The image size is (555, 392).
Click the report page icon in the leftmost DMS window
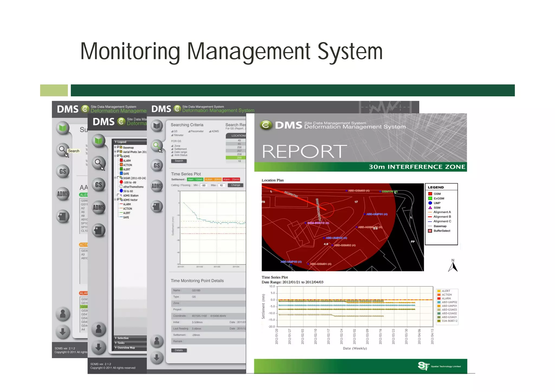(63, 216)
